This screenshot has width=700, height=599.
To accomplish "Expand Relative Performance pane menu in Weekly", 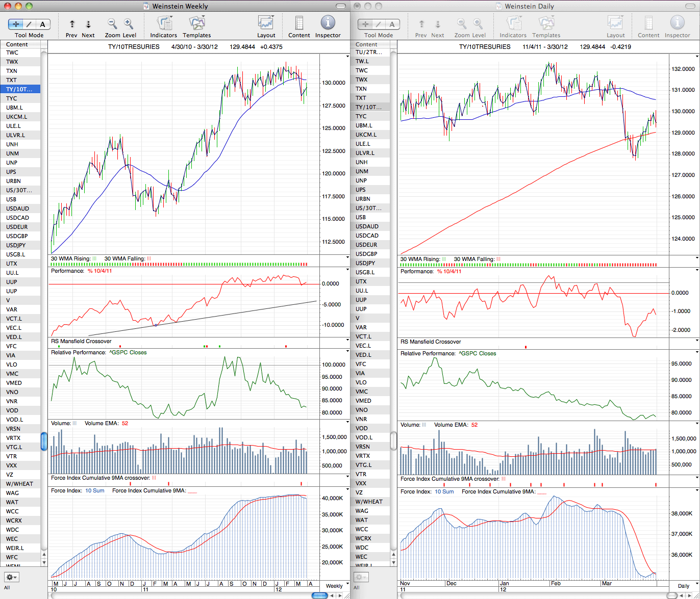I will coord(348,351).
